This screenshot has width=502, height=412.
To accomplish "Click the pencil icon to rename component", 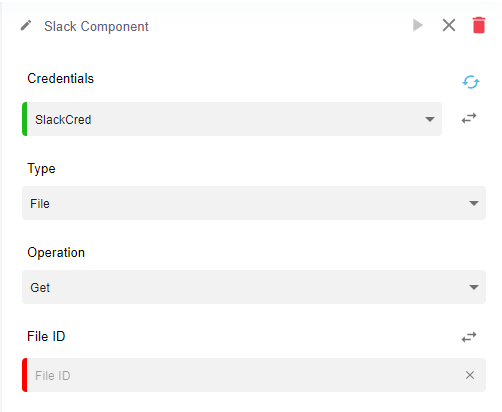I will [26, 26].
